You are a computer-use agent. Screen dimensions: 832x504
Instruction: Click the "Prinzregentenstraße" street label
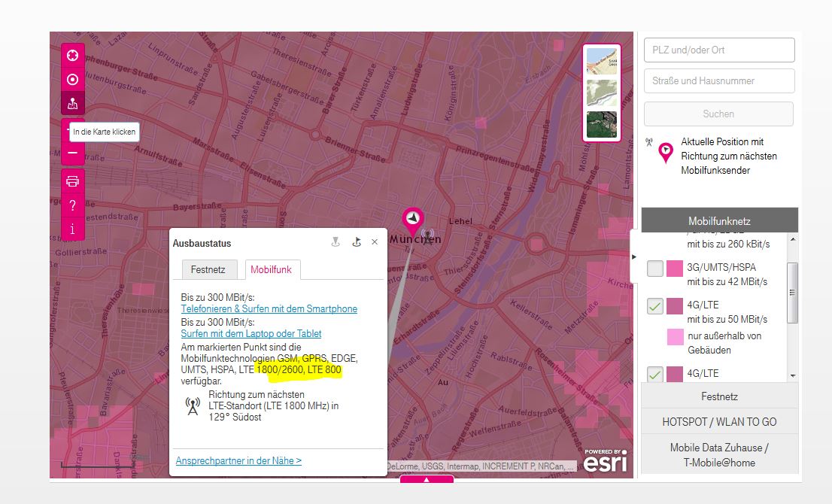tap(496, 159)
